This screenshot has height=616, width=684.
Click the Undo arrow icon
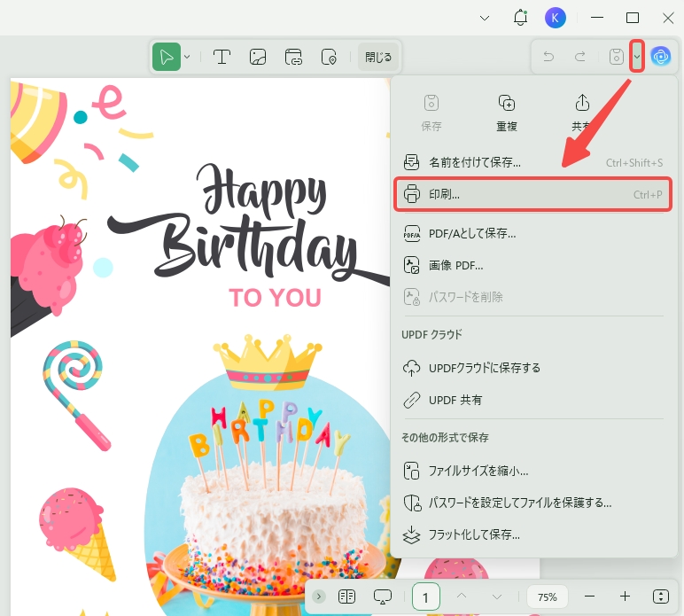548,56
